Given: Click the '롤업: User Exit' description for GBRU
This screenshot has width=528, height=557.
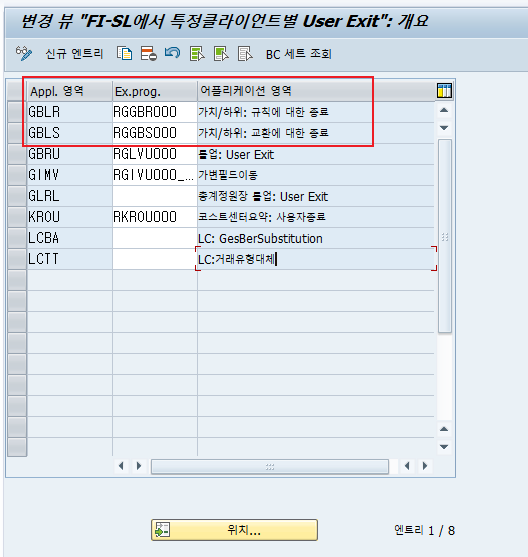Looking at the screenshot, I should coord(316,154).
